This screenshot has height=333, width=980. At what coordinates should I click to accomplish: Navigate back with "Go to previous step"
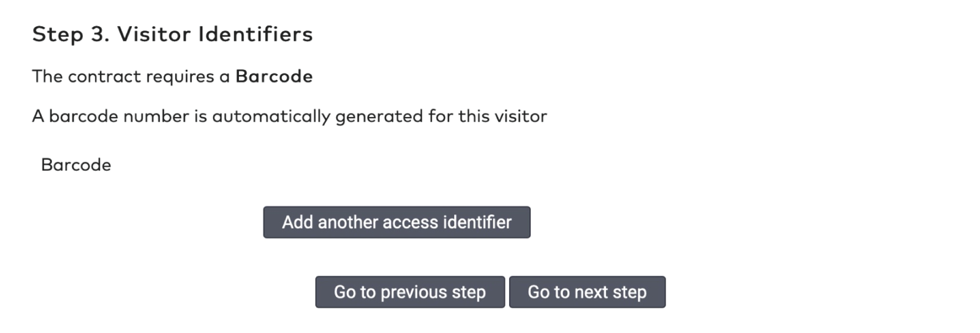tap(410, 292)
